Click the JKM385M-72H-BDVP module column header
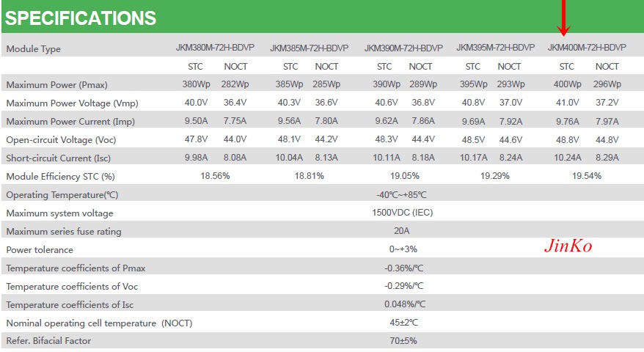Screen dimensions: 644x352 click(x=310, y=48)
